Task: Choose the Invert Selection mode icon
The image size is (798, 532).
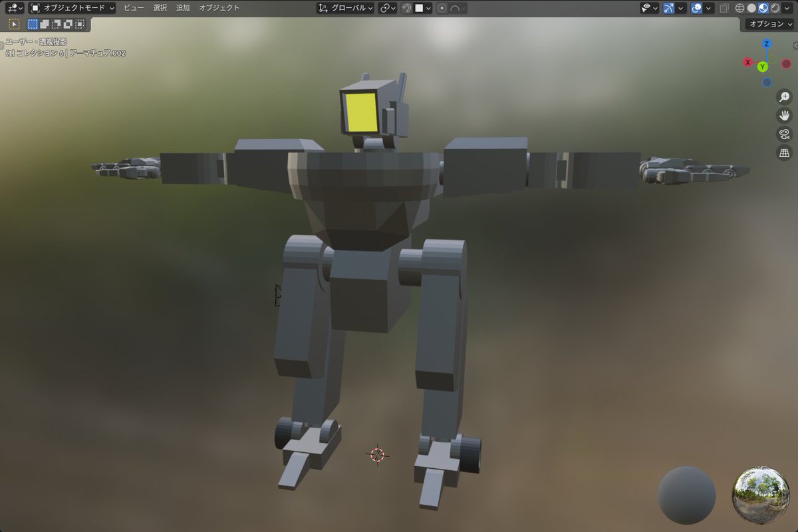Action: (68, 24)
